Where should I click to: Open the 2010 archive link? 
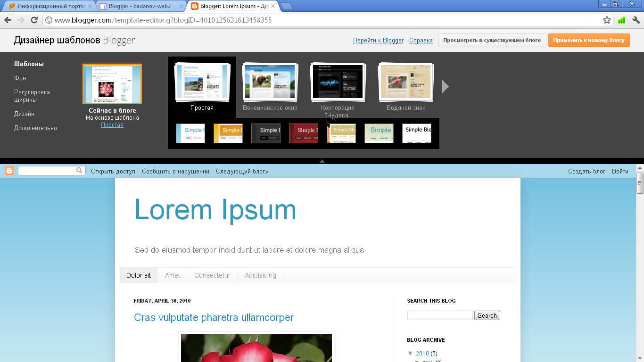(422, 353)
